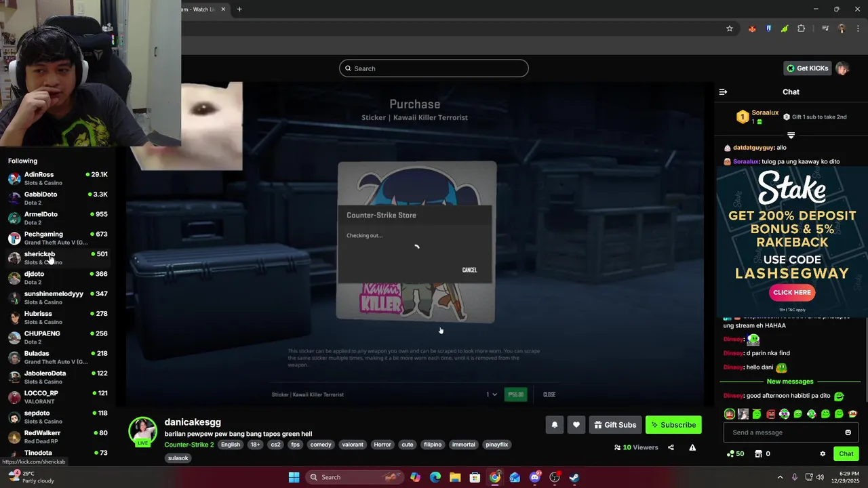Open Windows Start menu
Image resolution: width=868 pixels, height=488 pixels.
294,477
